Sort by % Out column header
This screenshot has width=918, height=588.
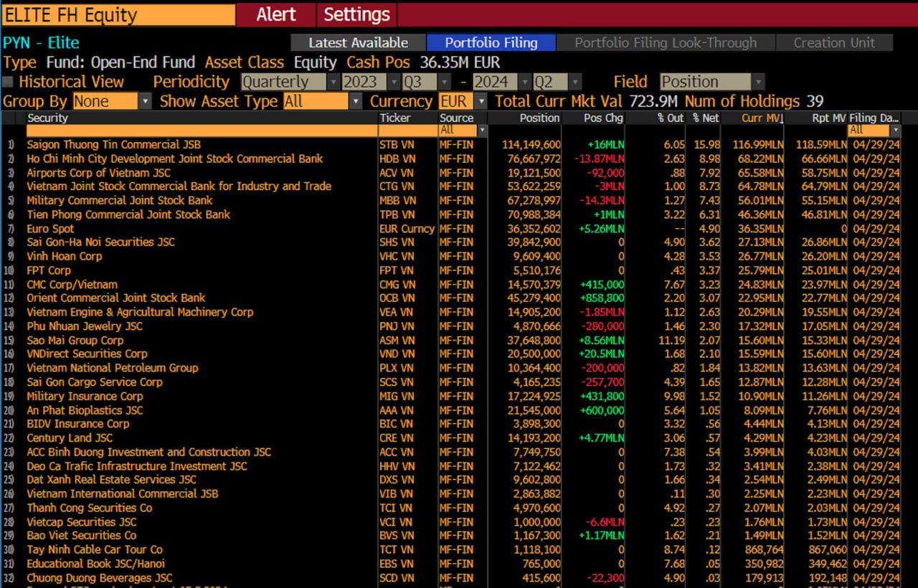[671, 118]
